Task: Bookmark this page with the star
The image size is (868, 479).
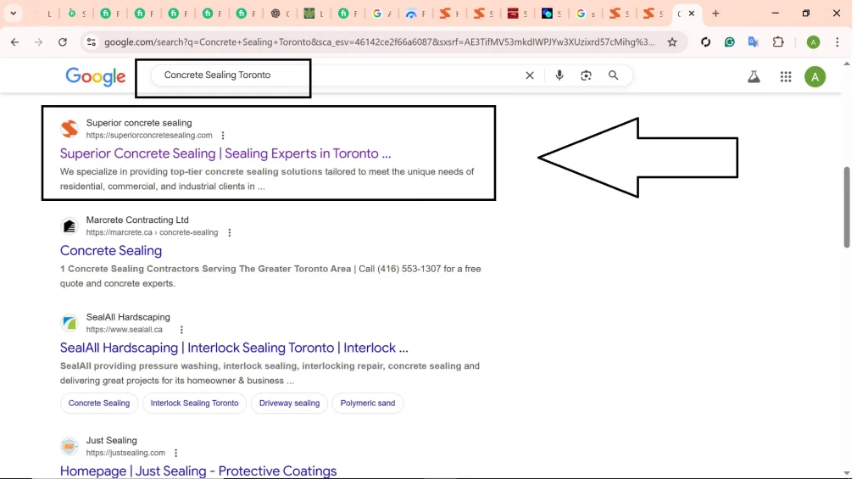Action: [672, 42]
